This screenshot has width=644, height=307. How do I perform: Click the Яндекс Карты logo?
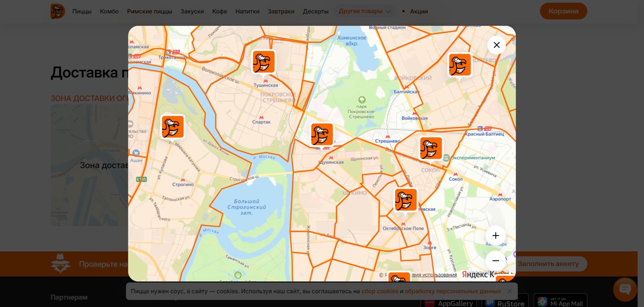(488, 274)
